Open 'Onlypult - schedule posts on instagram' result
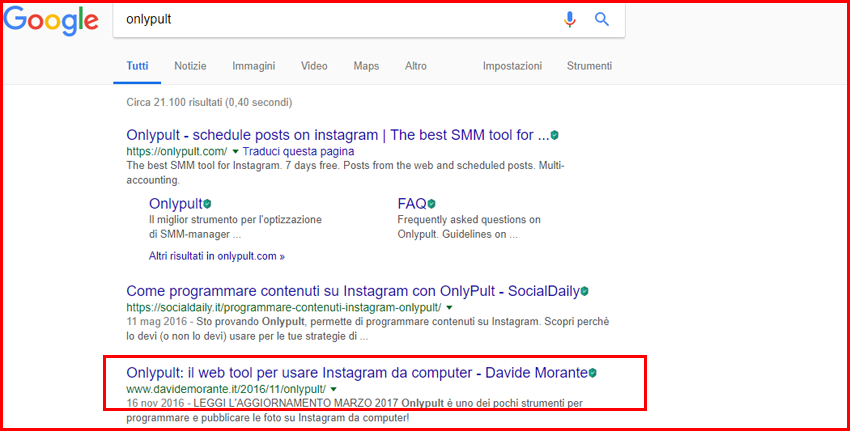The width and height of the screenshot is (850, 431). [338, 135]
